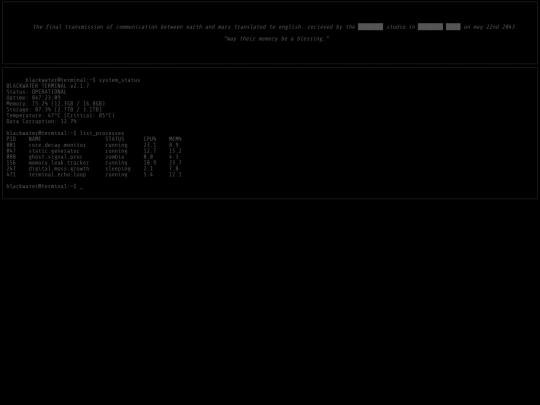Click the "running" status of core.decay.monitor

(116, 145)
